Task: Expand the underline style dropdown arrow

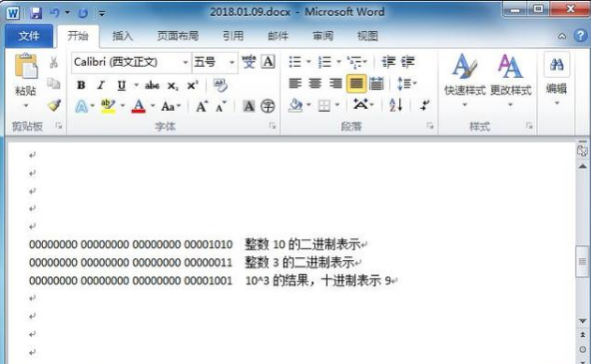Action: tap(136, 86)
